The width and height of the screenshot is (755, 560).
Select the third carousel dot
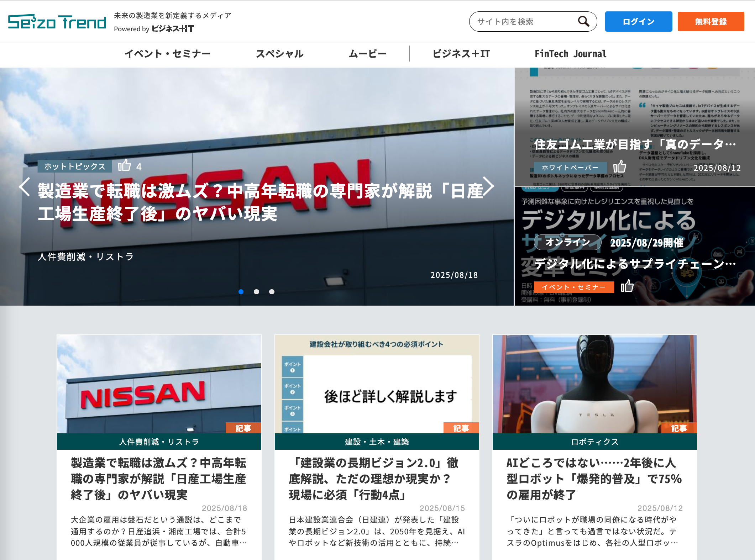pos(272,292)
